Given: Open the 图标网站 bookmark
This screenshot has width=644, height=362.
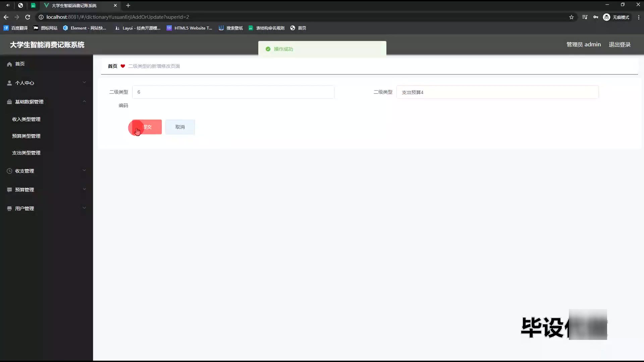Looking at the screenshot, I should [45, 28].
